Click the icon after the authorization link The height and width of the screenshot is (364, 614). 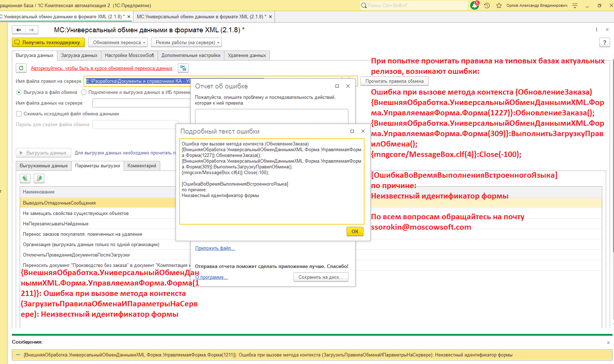pyautogui.click(x=183, y=68)
